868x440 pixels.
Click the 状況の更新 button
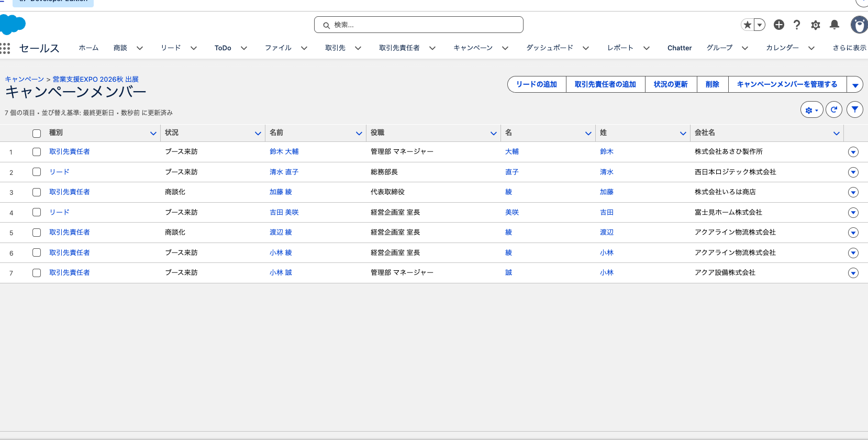click(671, 84)
